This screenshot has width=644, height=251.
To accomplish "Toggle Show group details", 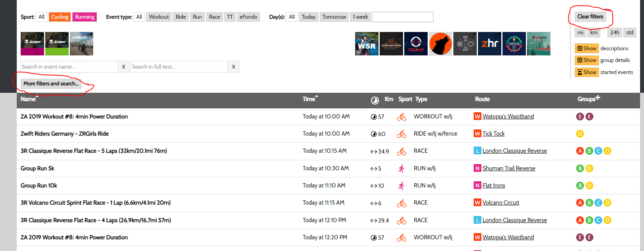I will point(587,60).
